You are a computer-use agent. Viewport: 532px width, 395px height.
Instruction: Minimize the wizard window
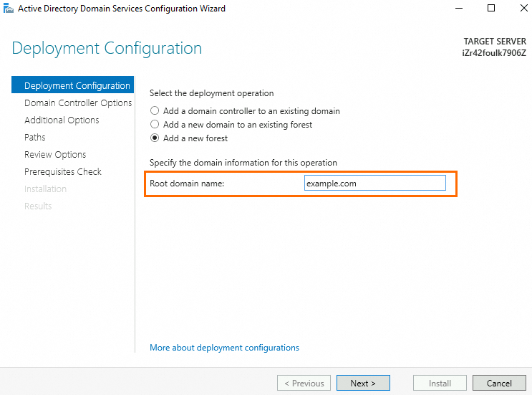[x=459, y=8]
